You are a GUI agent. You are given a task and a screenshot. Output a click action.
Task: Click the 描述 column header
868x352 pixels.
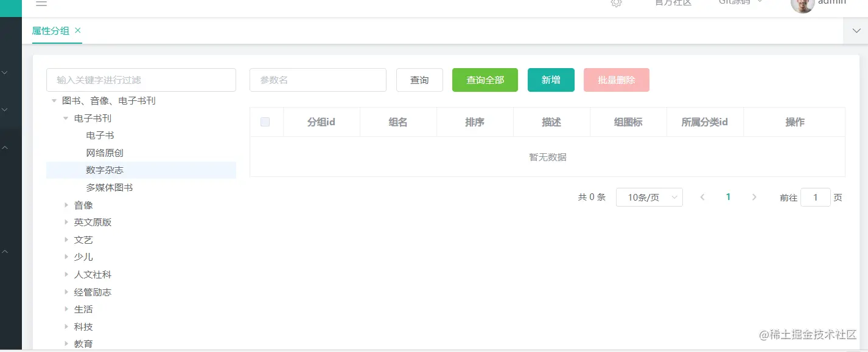551,122
